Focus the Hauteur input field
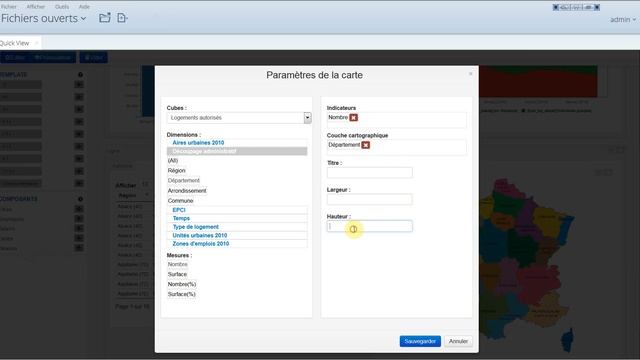This screenshot has height=360, width=640. coord(369,226)
